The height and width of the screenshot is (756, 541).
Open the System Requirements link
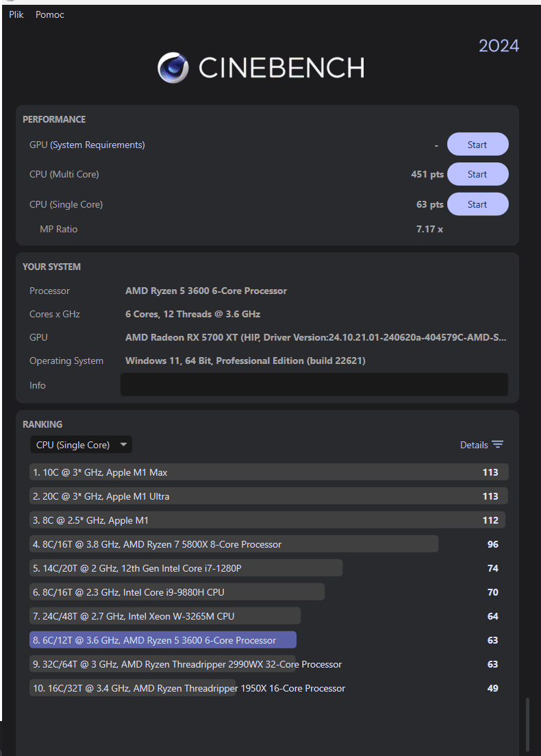click(97, 145)
